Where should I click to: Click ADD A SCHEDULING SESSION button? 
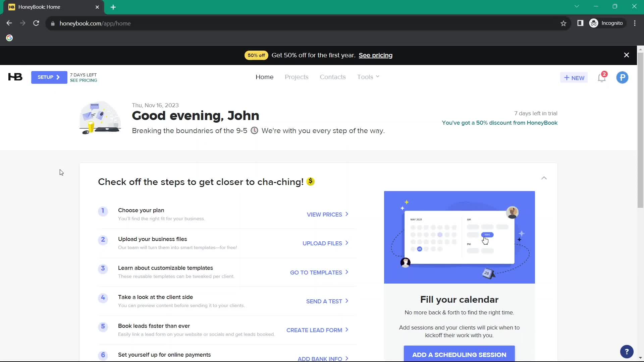(x=459, y=354)
